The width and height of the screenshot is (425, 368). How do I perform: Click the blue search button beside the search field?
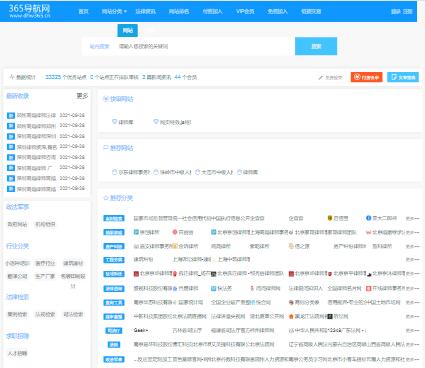click(x=316, y=46)
